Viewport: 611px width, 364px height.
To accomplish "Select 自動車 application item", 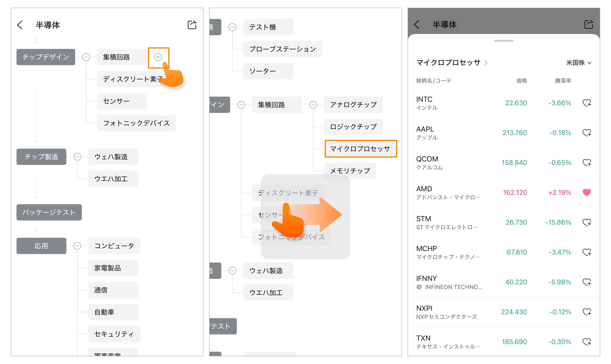I will coord(113,312).
